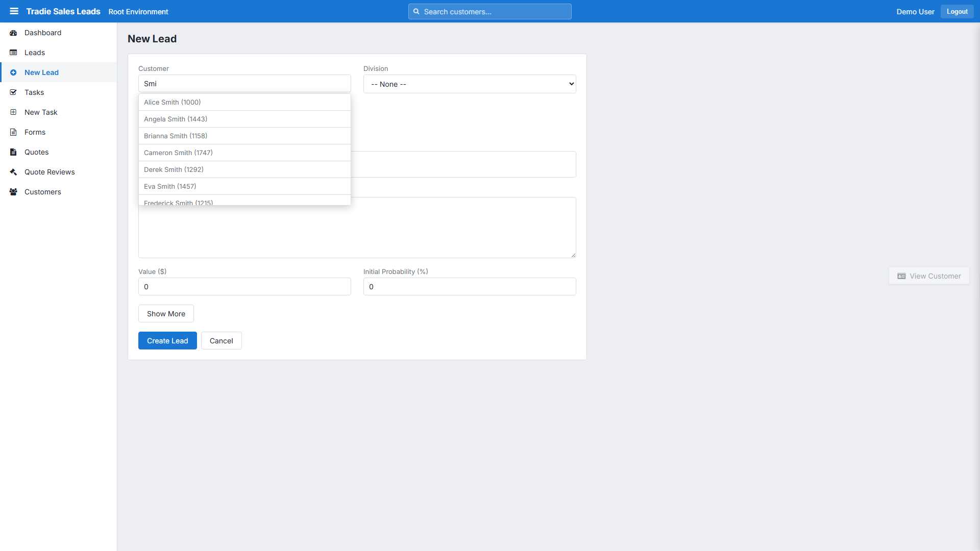This screenshot has height=551, width=980.
Task: Toggle the hamburger menu icon
Action: click(x=14, y=11)
